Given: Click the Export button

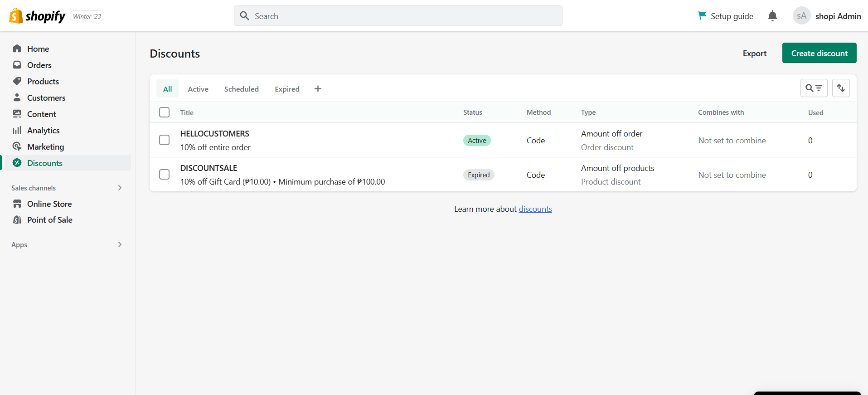Looking at the screenshot, I should (x=754, y=53).
